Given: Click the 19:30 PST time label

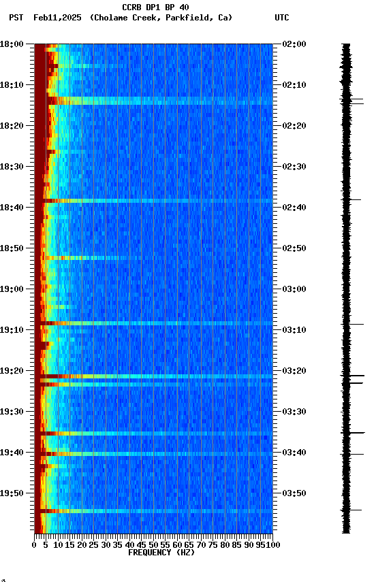Looking at the screenshot, I should 12,412.
